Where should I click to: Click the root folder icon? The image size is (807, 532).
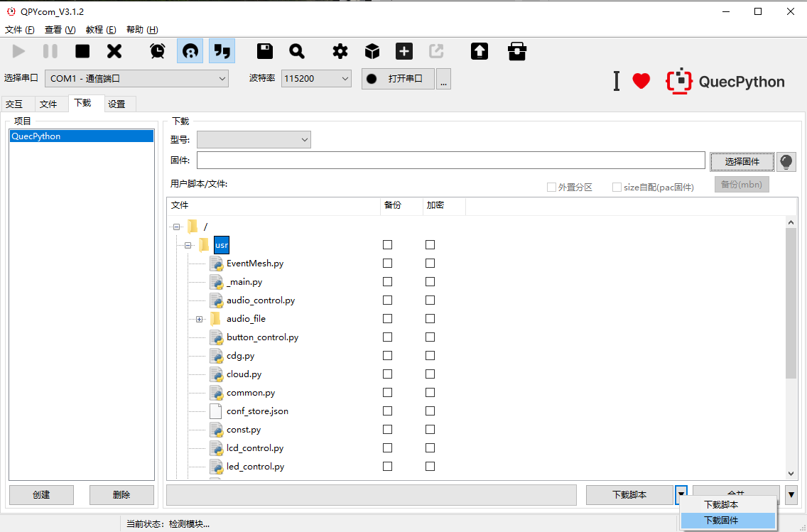coord(193,227)
